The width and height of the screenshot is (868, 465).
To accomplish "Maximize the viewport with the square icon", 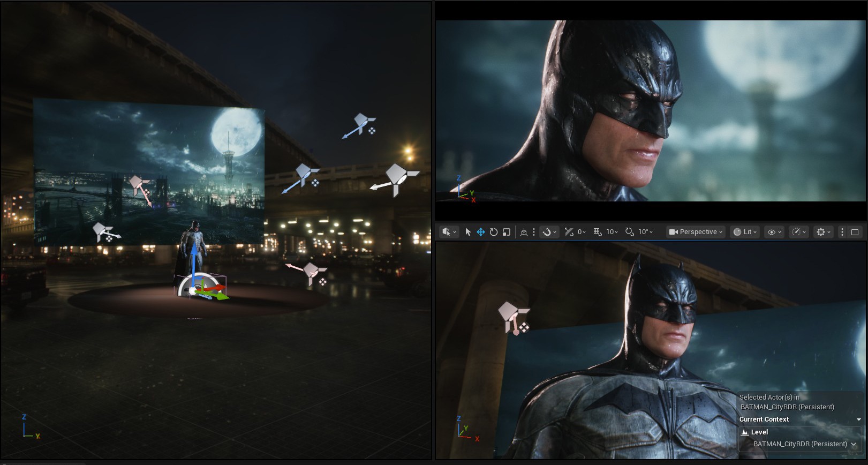I will [855, 232].
